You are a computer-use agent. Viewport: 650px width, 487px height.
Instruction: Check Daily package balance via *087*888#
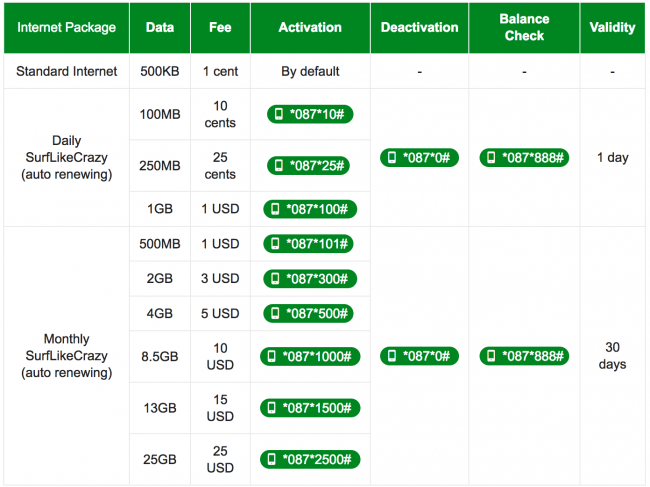pyautogui.click(x=524, y=157)
